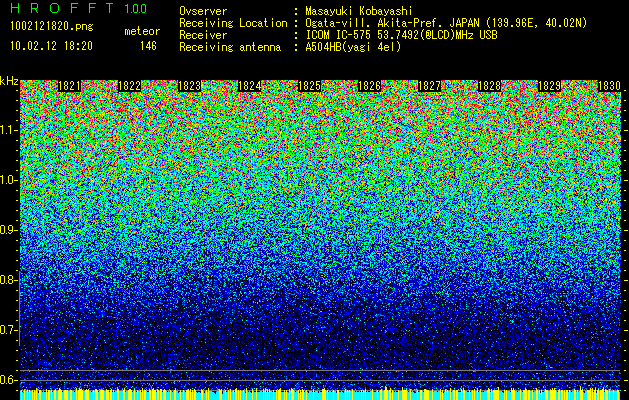Screen dimensions: 629x400
Task: Click the 0.6 frequency axis label
Action: (x=8, y=380)
